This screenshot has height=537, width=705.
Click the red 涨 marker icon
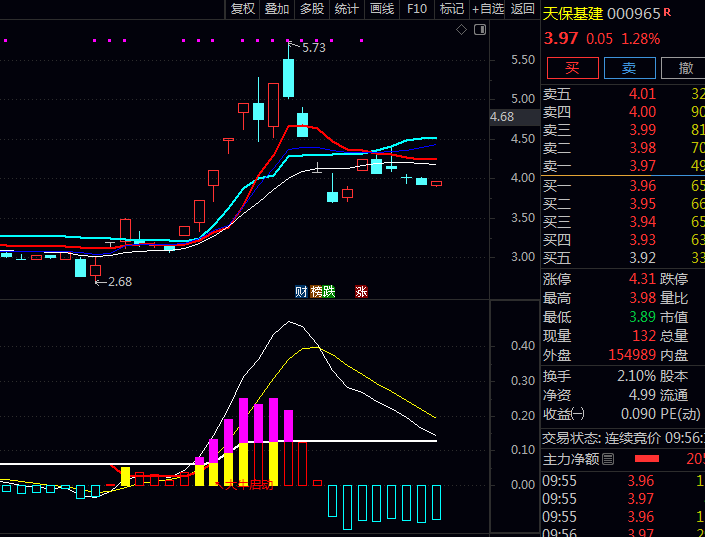(x=361, y=292)
